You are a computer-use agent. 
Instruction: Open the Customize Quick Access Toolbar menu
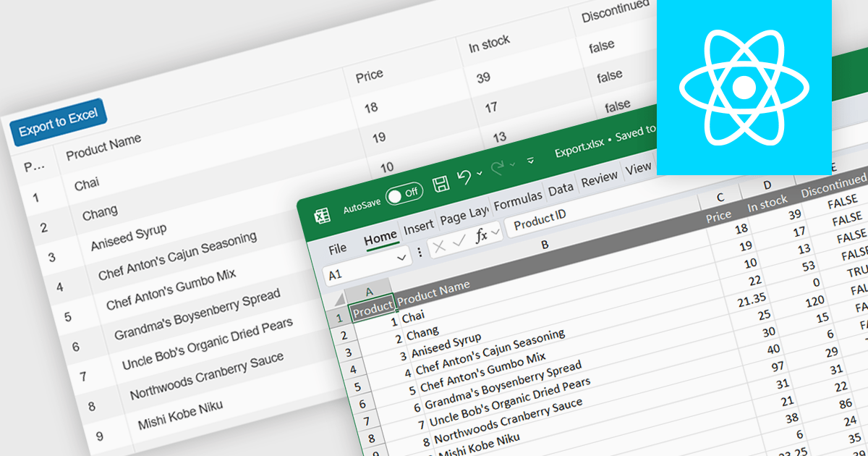click(530, 161)
